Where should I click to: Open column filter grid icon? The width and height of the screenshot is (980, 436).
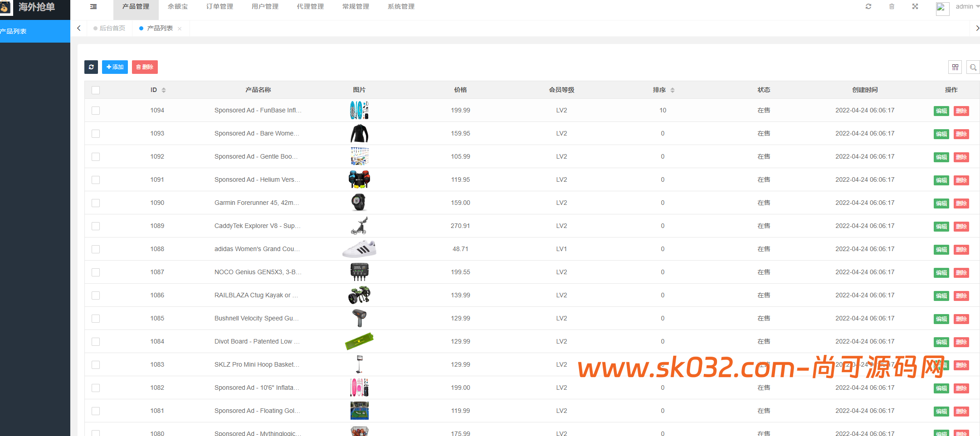[955, 67]
